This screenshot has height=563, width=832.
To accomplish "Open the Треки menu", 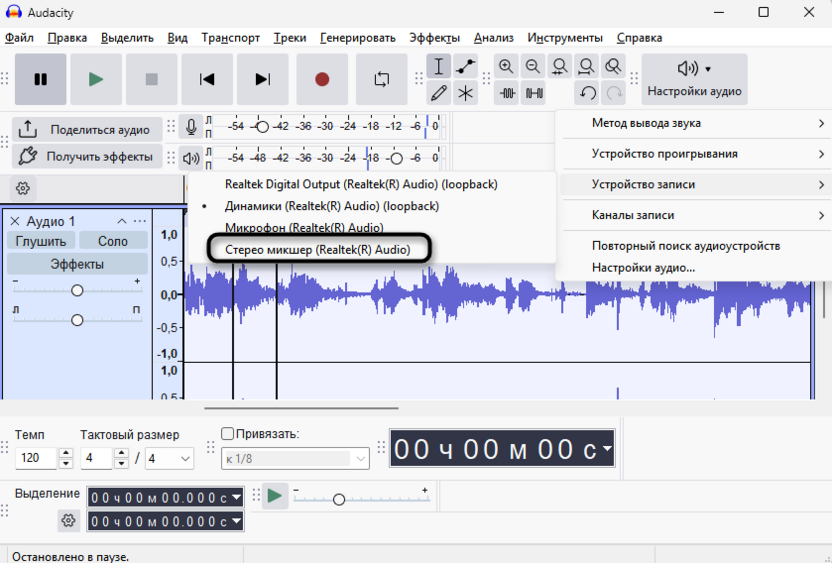I will [x=290, y=38].
